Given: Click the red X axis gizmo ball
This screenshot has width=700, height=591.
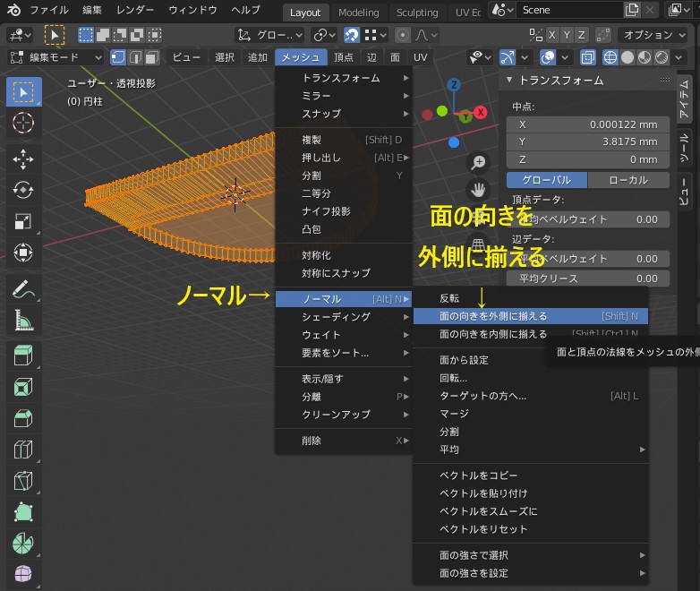Looking at the screenshot, I should 481,112.
